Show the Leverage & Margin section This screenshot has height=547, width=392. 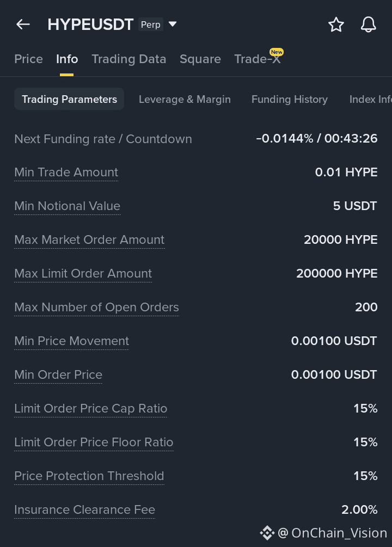185,99
